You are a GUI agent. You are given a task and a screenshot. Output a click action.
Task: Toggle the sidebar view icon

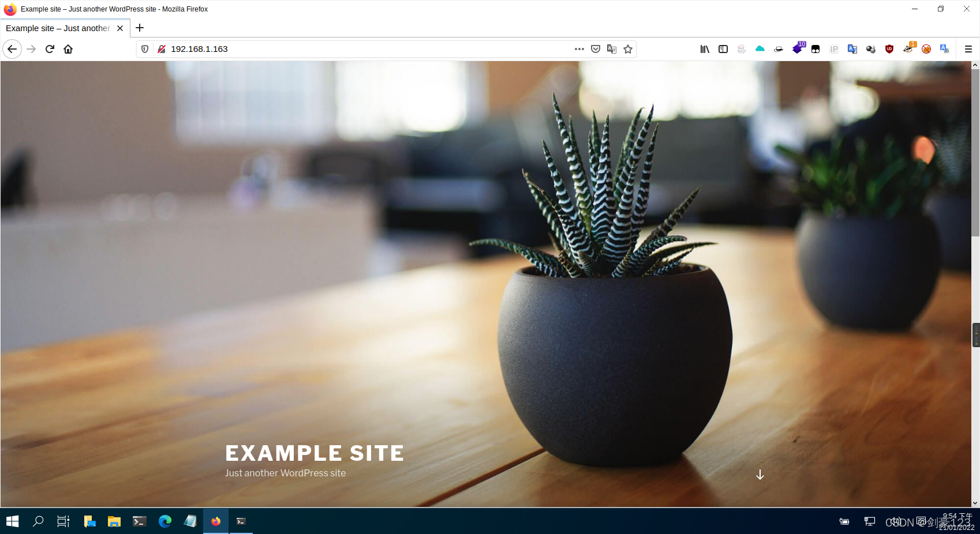tap(723, 49)
